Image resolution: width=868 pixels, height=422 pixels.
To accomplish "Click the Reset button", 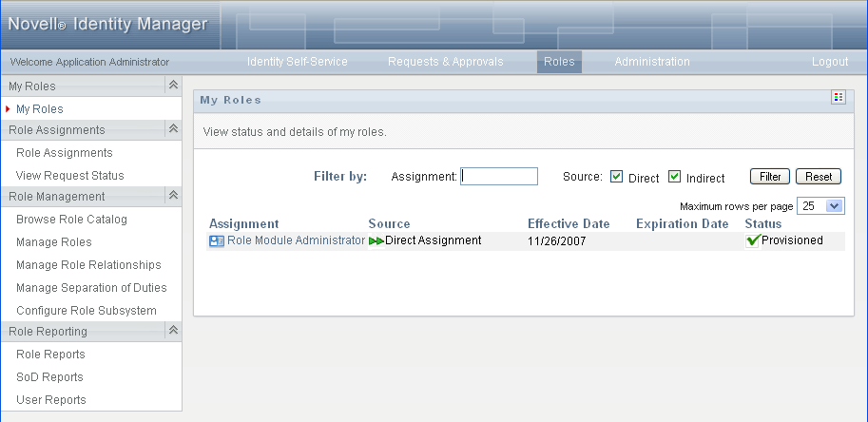I will coord(819,177).
